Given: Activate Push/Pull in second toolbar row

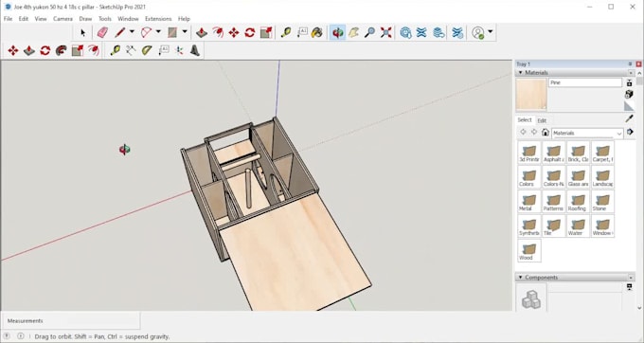Looking at the screenshot, I should [x=28, y=50].
